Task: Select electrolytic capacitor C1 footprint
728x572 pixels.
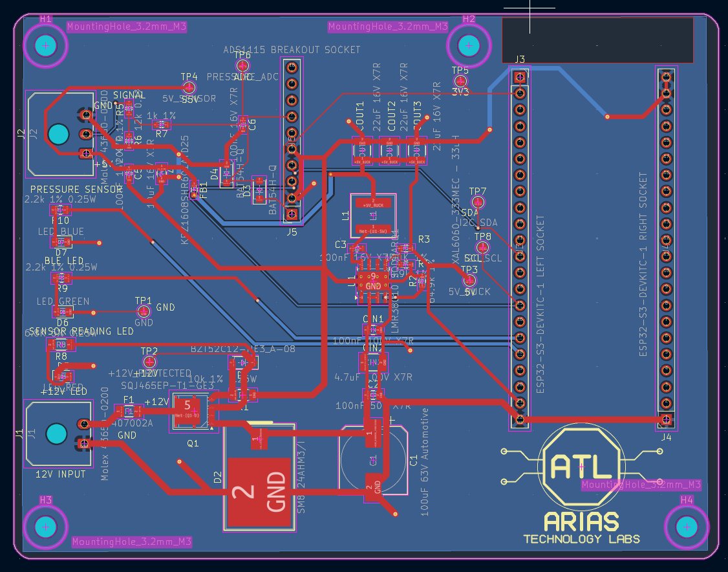Action: (x=374, y=460)
